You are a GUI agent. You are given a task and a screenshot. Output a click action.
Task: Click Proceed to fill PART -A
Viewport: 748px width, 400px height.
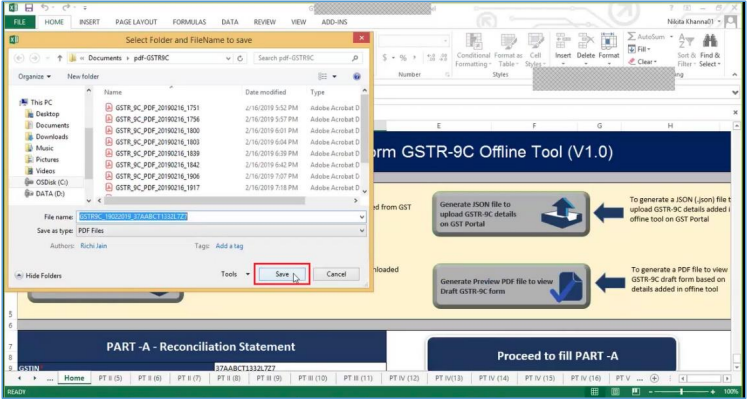tap(551, 356)
